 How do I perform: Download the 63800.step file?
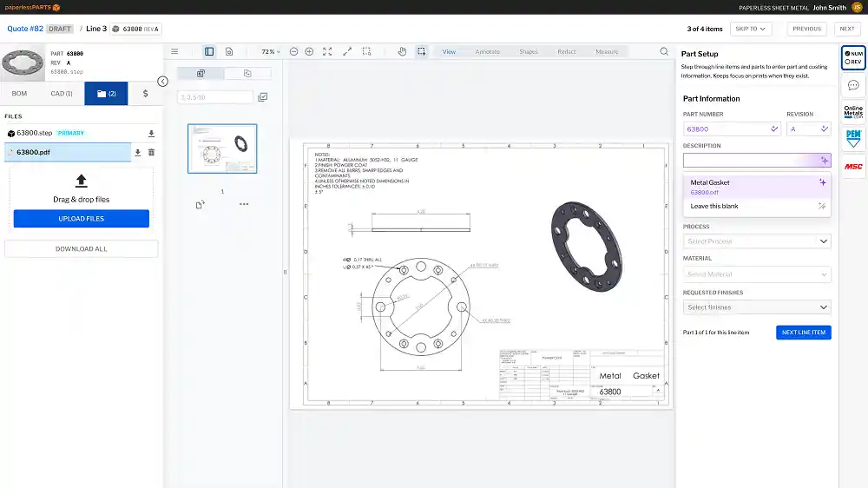click(151, 134)
